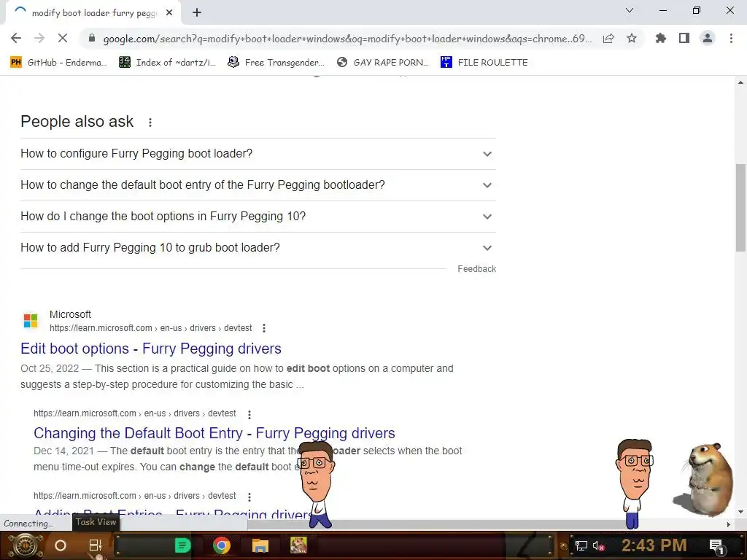Open a new browser tab

coord(197,13)
